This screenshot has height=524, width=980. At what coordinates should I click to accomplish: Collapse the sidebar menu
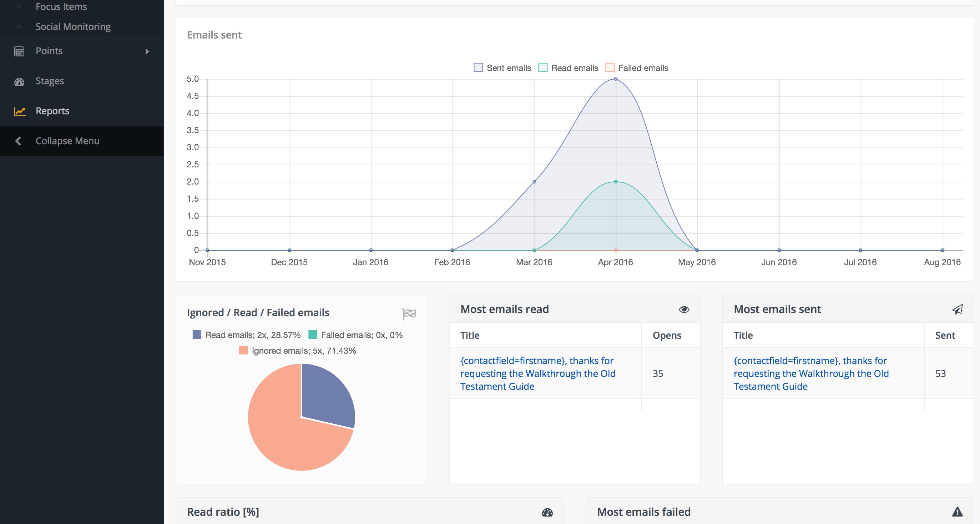tap(68, 141)
